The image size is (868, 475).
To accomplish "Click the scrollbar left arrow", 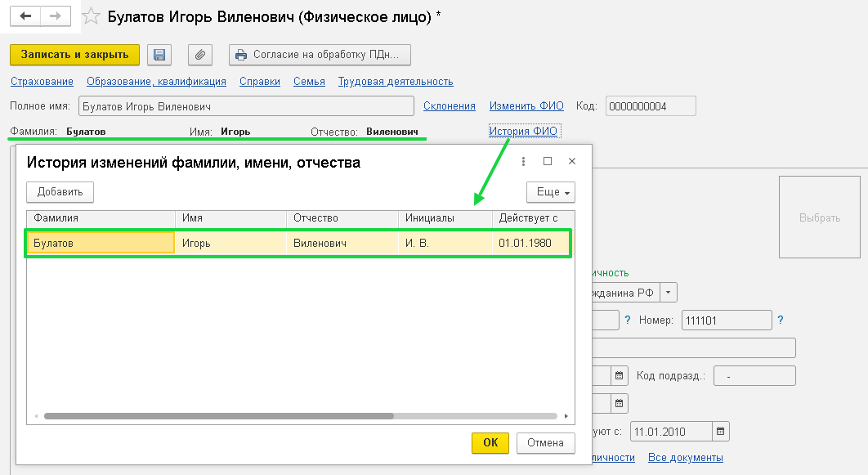I will point(36,416).
